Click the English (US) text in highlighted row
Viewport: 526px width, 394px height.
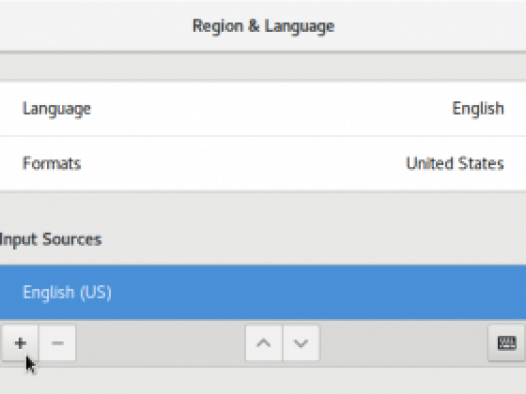(67, 292)
